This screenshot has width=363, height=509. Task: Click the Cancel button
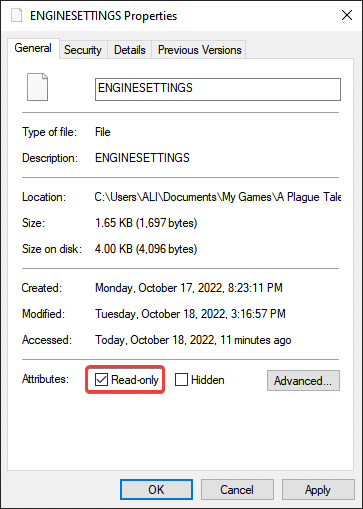(x=237, y=490)
